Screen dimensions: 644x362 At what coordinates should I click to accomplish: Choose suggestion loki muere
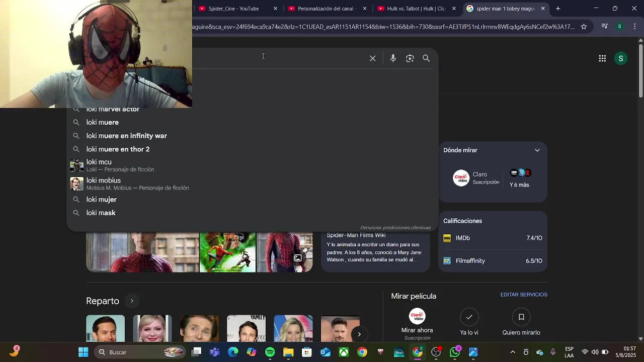point(102,122)
